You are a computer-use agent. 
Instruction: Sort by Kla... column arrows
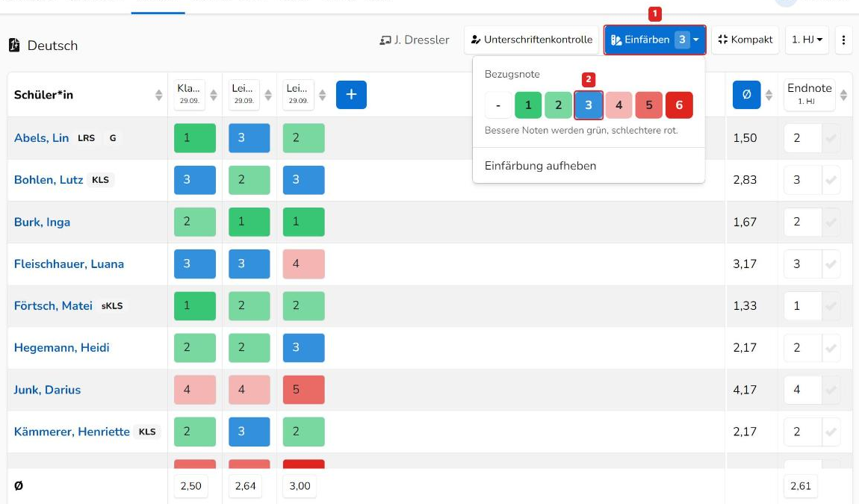point(214,95)
